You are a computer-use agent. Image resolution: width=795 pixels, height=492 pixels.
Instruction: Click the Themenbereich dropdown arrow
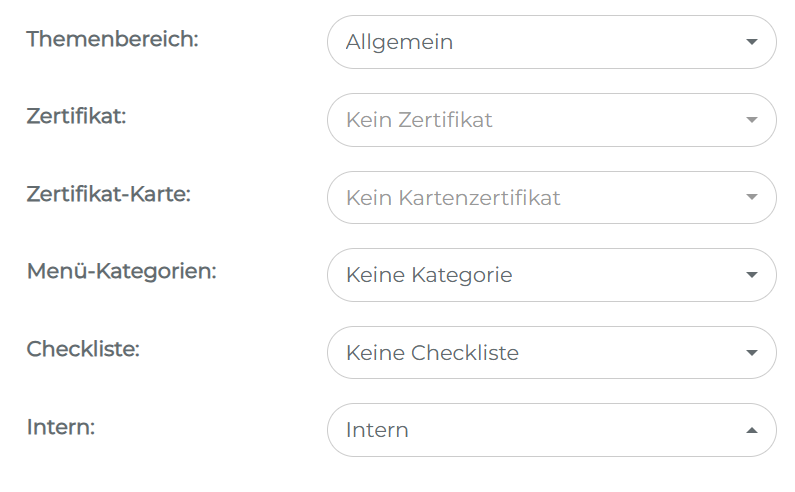coord(752,42)
